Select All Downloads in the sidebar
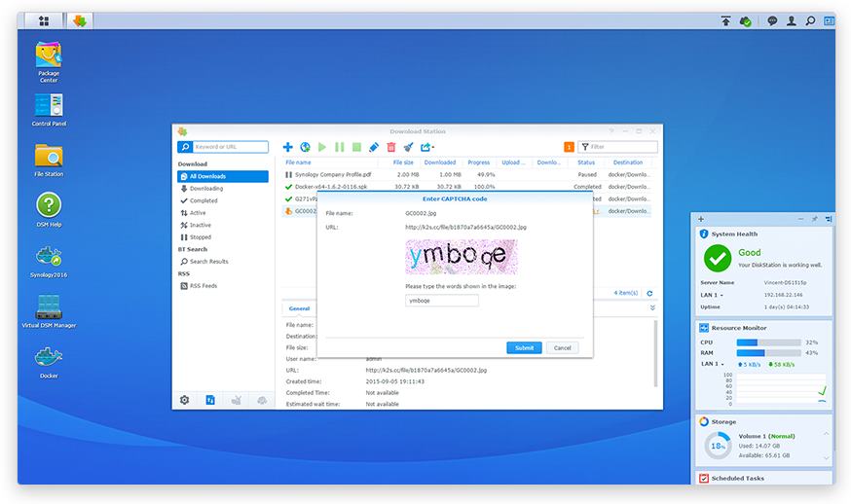The image size is (851, 504). 223,176
